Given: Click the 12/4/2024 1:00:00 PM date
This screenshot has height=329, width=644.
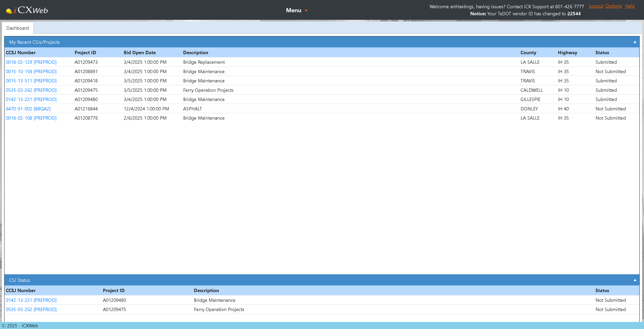Looking at the screenshot, I should [x=146, y=109].
